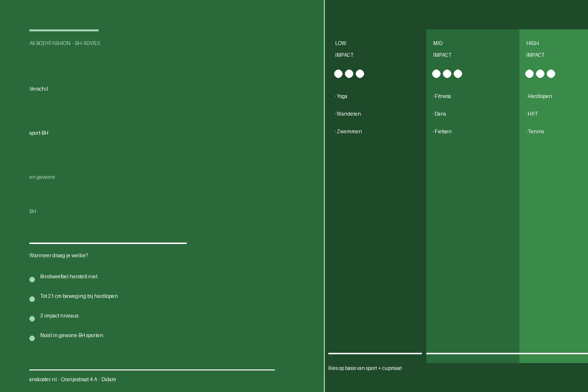The height and width of the screenshot is (392, 588).
Task: Click the first dot under LOW IMPACT
Action: point(338,74)
